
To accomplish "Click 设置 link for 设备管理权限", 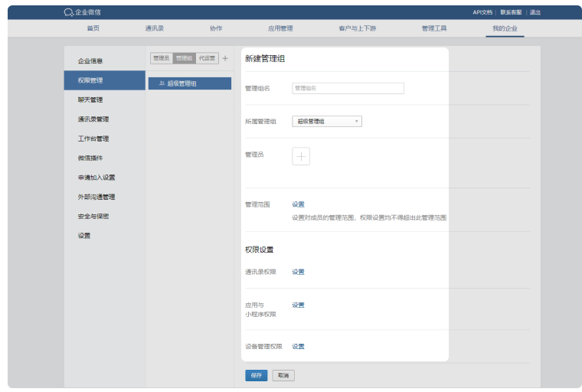I will click(x=298, y=346).
